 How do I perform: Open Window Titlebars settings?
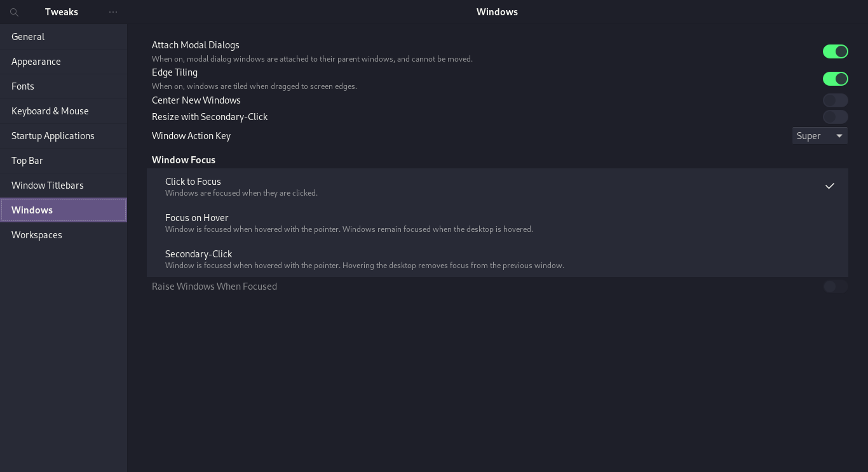[x=64, y=185]
